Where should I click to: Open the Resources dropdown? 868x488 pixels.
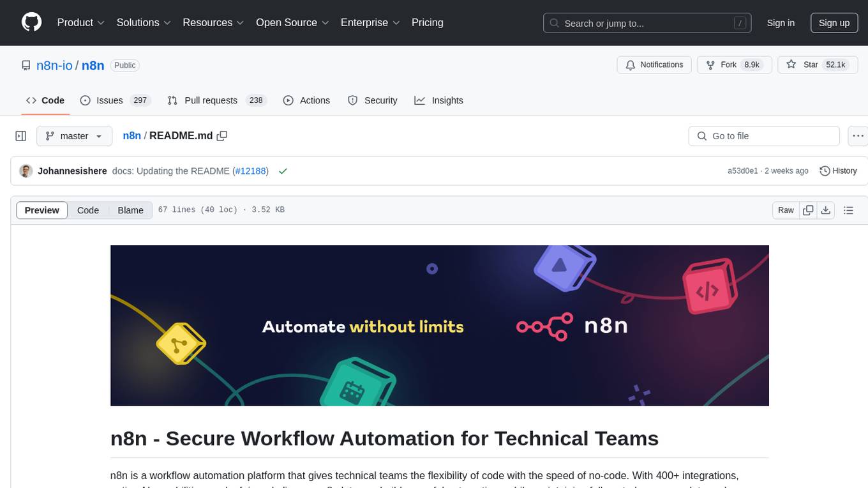[x=213, y=22]
